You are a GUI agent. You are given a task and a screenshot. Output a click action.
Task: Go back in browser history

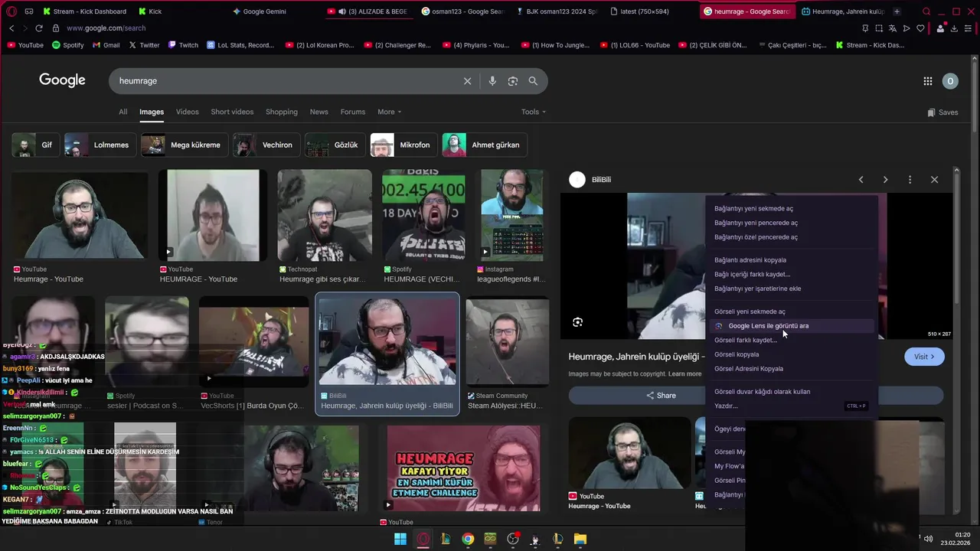(x=11, y=28)
